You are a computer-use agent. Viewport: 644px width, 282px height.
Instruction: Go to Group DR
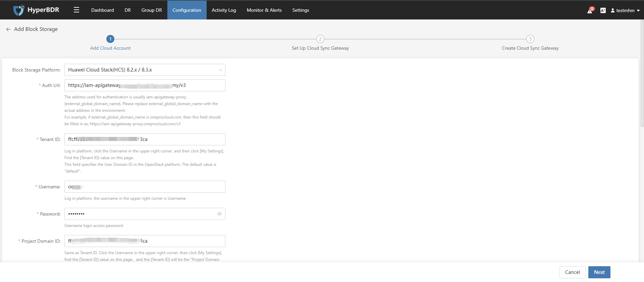[152, 10]
